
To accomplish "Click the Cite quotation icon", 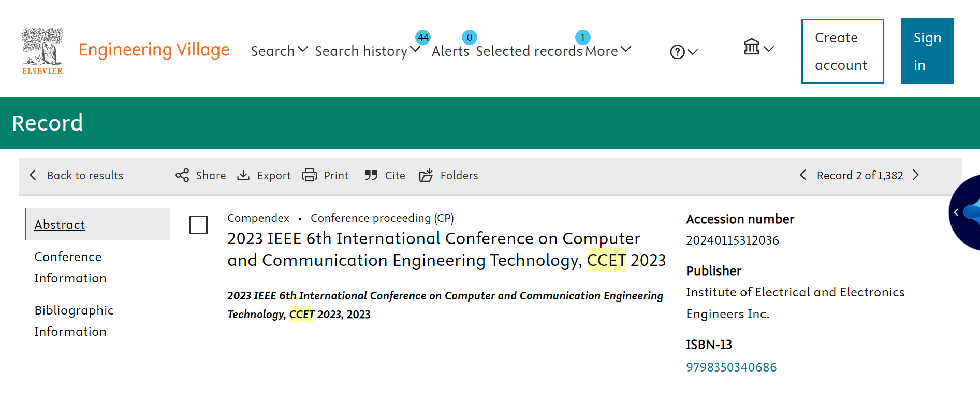I will (371, 175).
